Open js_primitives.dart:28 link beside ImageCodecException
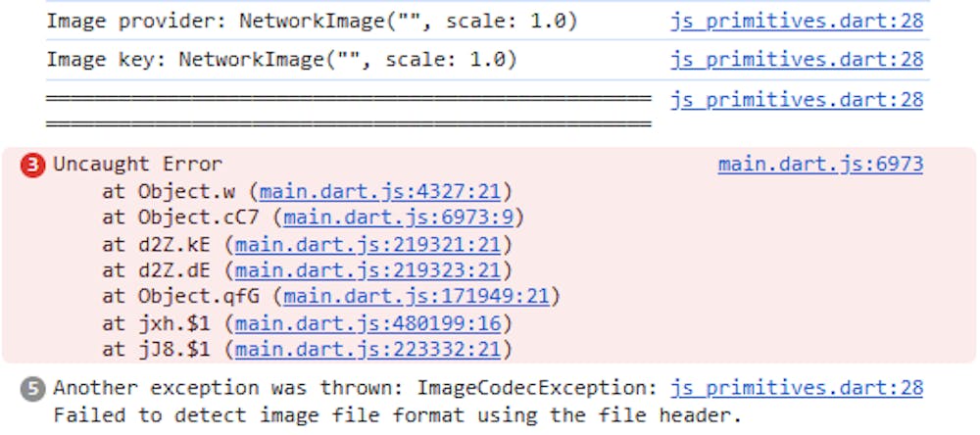 click(797, 388)
